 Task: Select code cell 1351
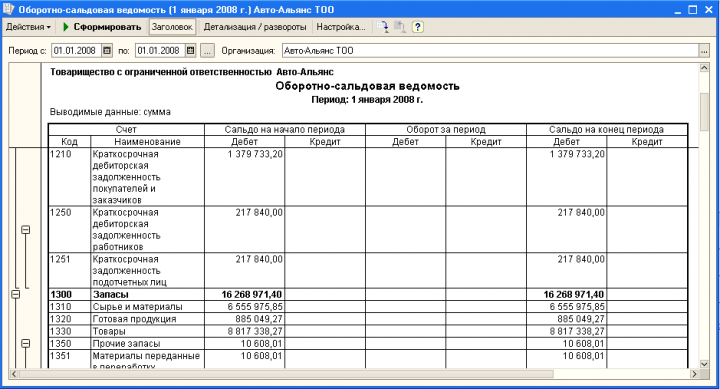click(69, 359)
